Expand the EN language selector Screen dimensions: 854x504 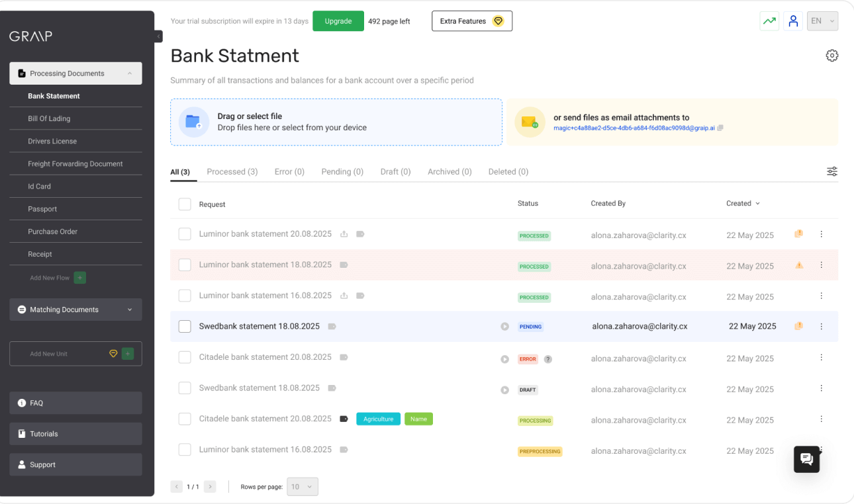(x=822, y=21)
